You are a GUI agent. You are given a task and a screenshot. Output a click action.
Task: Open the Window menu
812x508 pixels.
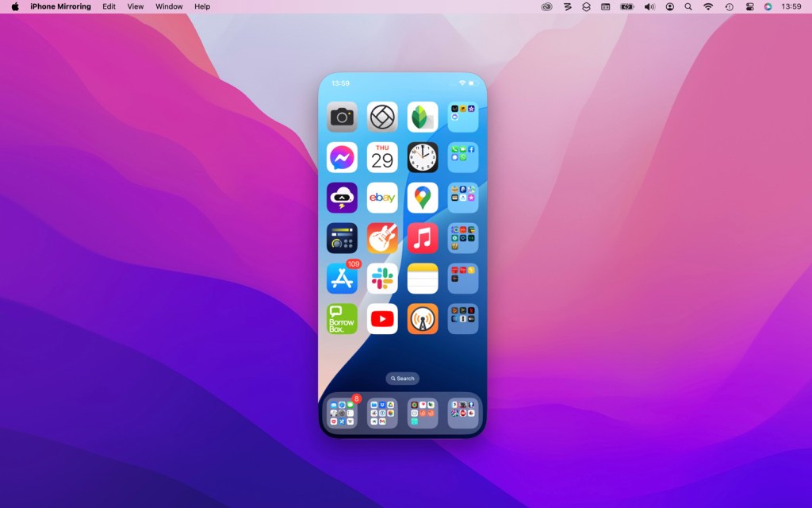[x=169, y=6]
